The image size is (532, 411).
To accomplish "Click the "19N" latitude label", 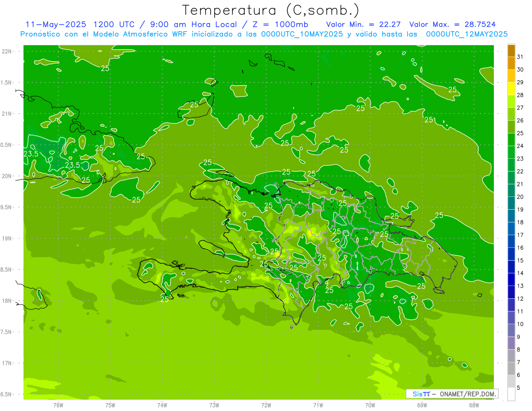I will 7,239.
